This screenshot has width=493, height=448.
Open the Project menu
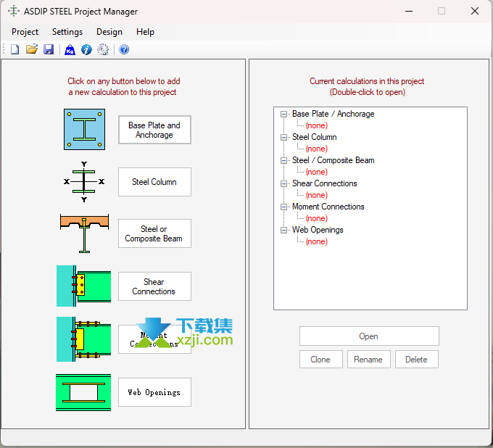pos(25,32)
